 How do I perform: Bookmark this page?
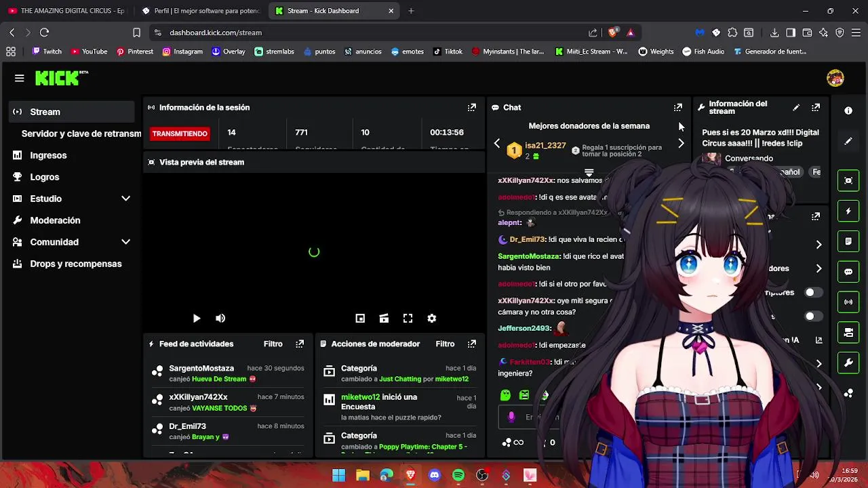(x=136, y=33)
